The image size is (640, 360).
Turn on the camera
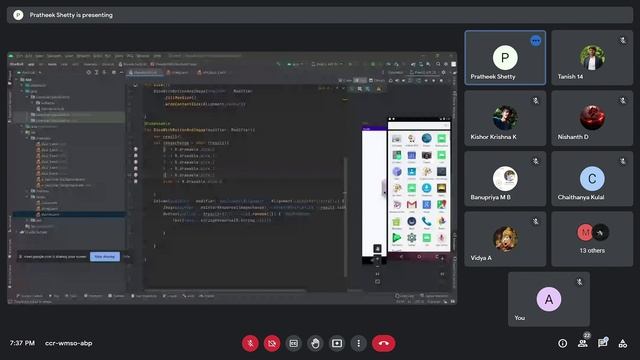[272, 343]
